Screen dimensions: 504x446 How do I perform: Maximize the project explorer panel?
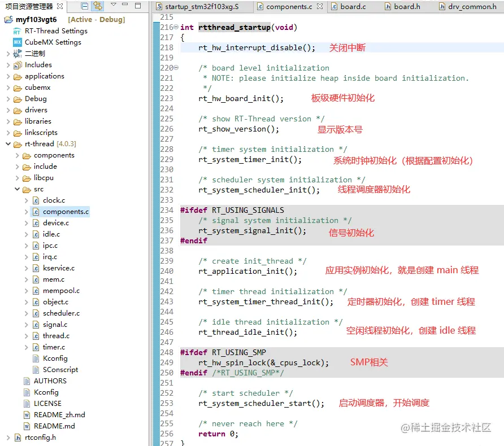point(138,6)
